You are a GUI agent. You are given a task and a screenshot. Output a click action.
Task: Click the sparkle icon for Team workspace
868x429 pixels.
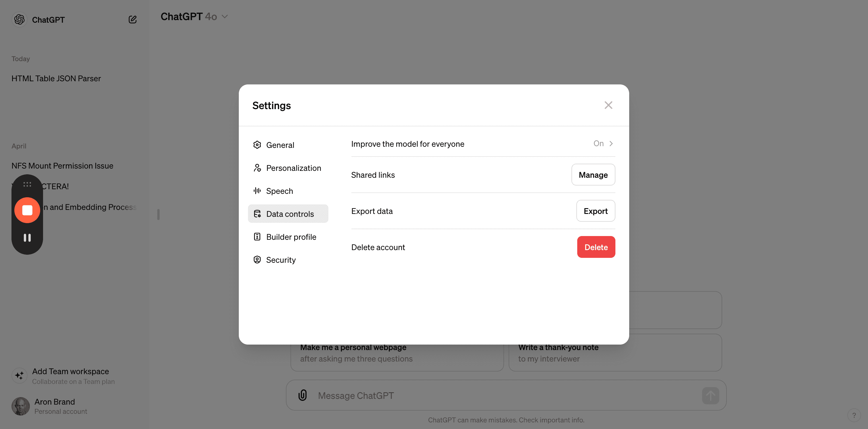tap(20, 375)
